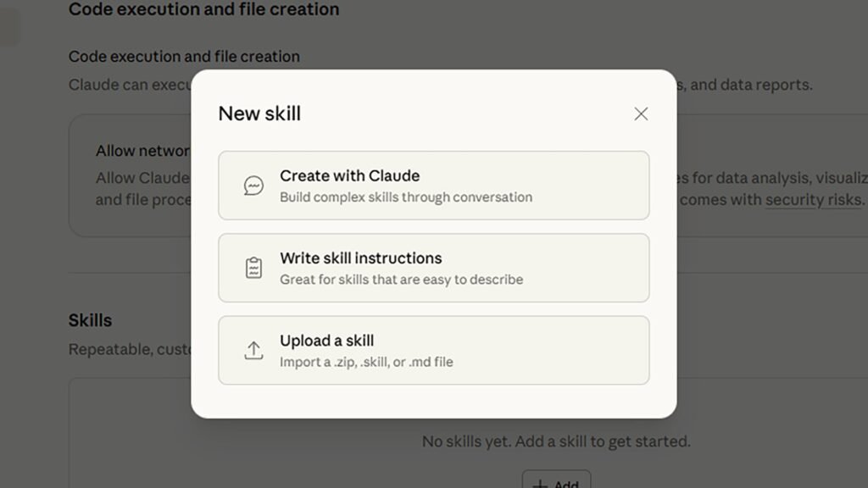Click the 'Allow network' setting label
Screen dimensions: 868x488
[142, 151]
